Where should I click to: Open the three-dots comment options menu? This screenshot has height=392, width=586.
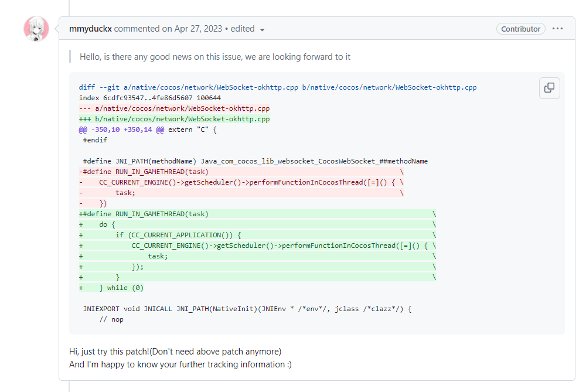pos(557,29)
